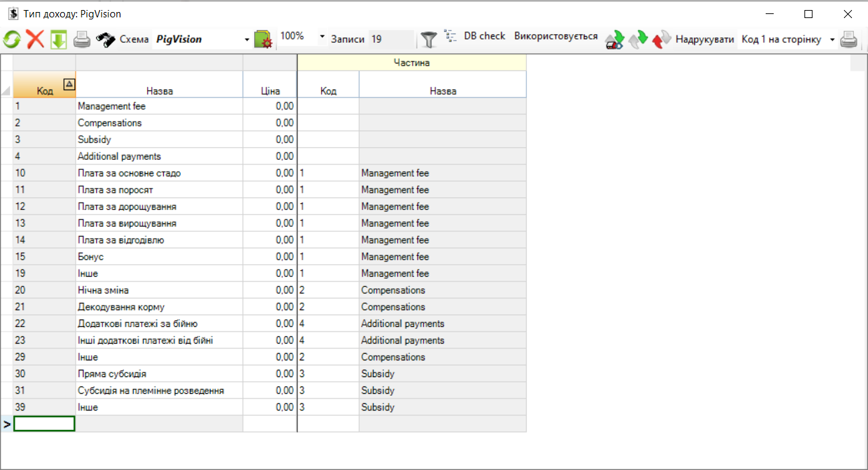Viewport: 868px width, 470px height.
Task: Click the Використовується button
Action: click(556, 36)
